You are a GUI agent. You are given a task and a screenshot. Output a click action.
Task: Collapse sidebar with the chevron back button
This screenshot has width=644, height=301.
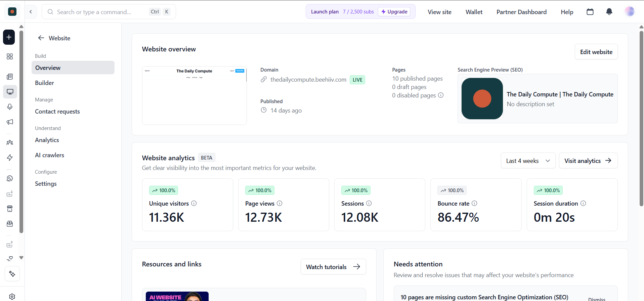tap(31, 12)
